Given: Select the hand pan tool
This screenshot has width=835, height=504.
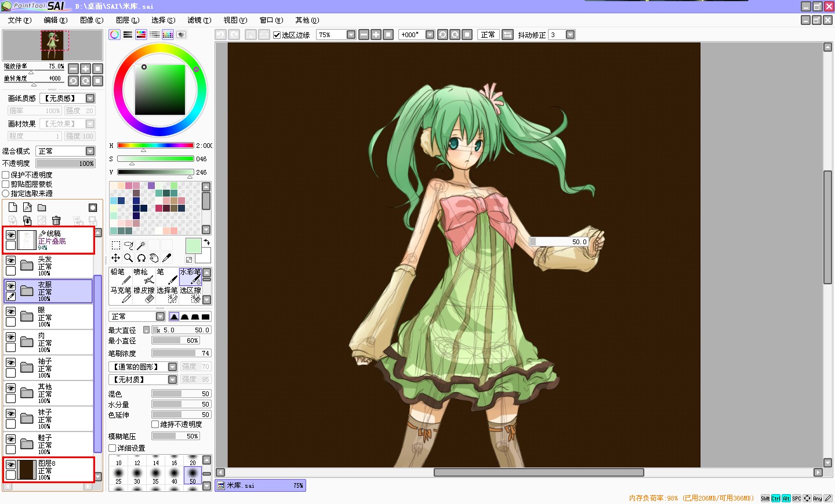Looking at the screenshot, I should pyautogui.click(x=154, y=258).
